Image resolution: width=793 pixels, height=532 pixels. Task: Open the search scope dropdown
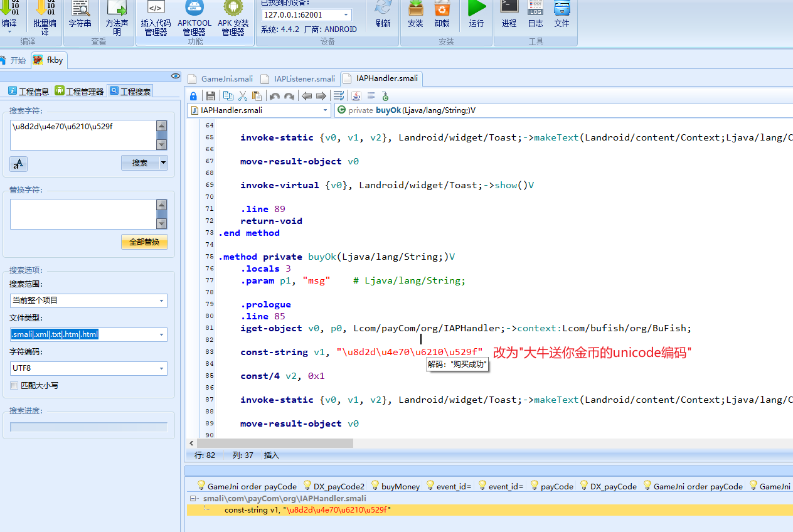pyautogui.click(x=162, y=301)
